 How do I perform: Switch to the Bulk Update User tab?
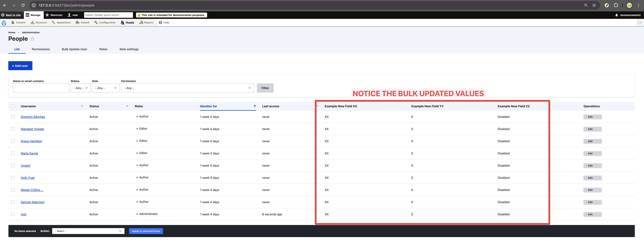point(75,49)
